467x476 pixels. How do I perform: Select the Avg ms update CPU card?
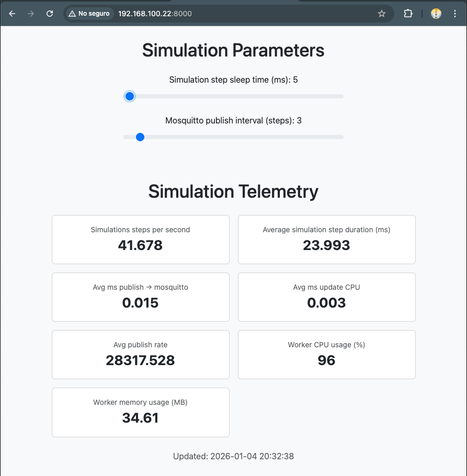326,297
